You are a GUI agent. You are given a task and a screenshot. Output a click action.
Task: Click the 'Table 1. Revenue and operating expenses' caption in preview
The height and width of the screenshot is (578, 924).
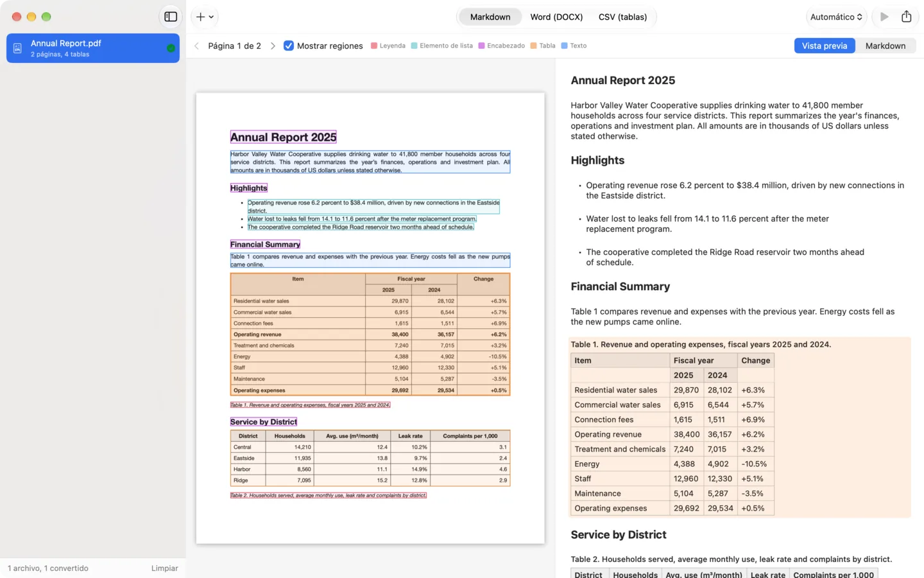coord(701,344)
